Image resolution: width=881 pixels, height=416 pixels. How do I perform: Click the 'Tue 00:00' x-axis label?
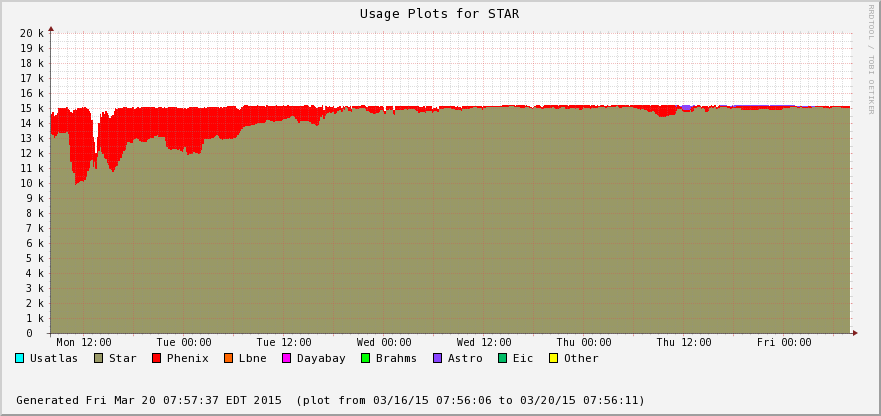[184, 342]
